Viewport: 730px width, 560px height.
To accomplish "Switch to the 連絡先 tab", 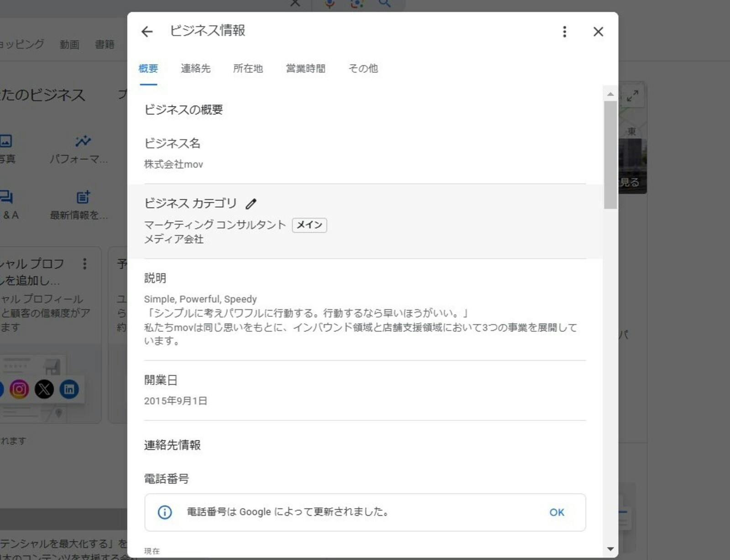I will tap(196, 68).
